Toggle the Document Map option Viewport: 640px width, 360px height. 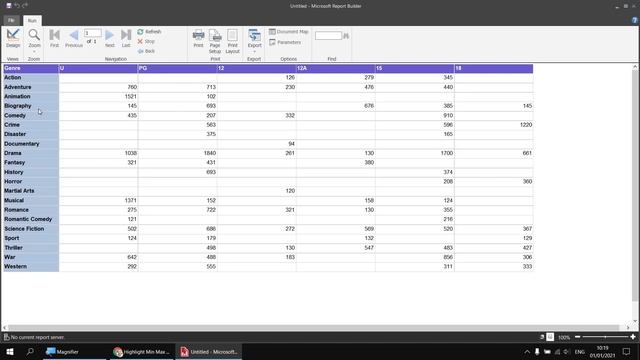(289, 32)
